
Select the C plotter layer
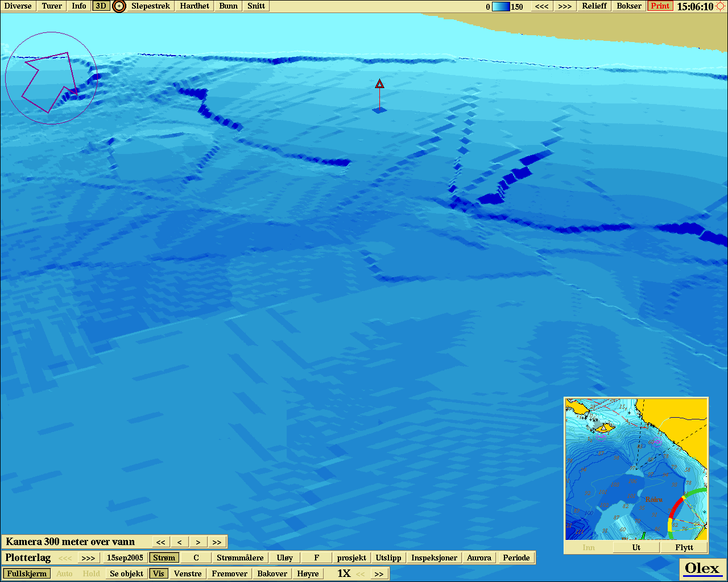click(x=196, y=558)
